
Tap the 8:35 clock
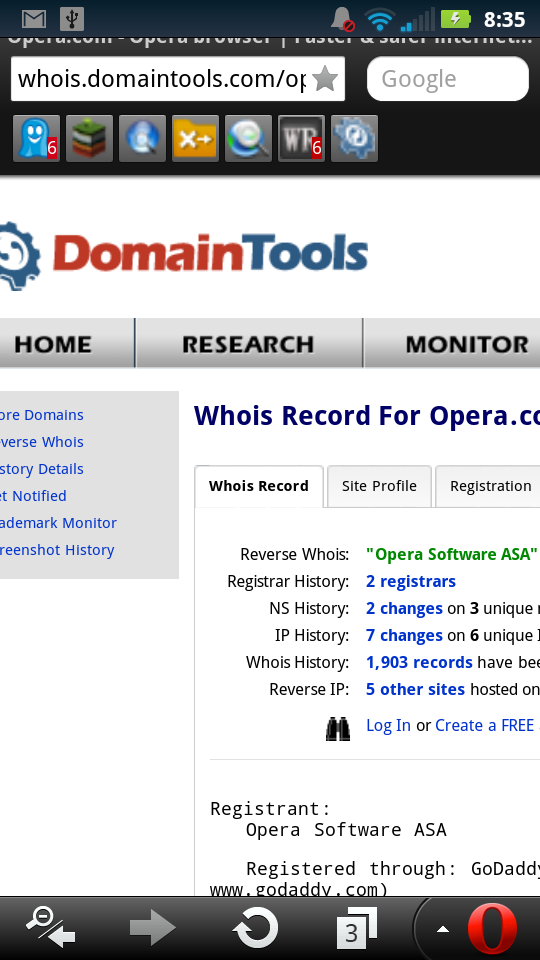coord(504,20)
